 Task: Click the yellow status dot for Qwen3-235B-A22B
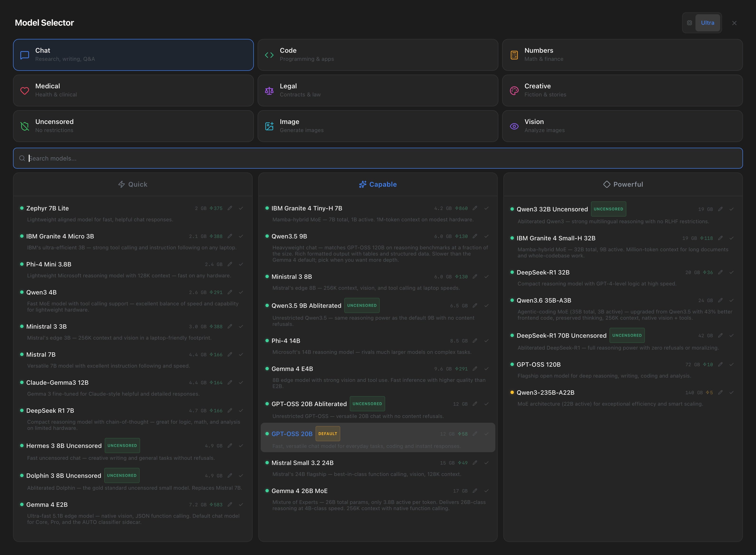point(512,392)
